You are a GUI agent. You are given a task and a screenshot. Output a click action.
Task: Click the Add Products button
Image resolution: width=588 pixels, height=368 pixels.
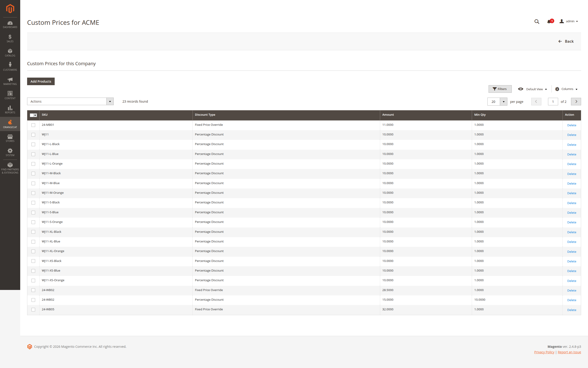point(41,81)
